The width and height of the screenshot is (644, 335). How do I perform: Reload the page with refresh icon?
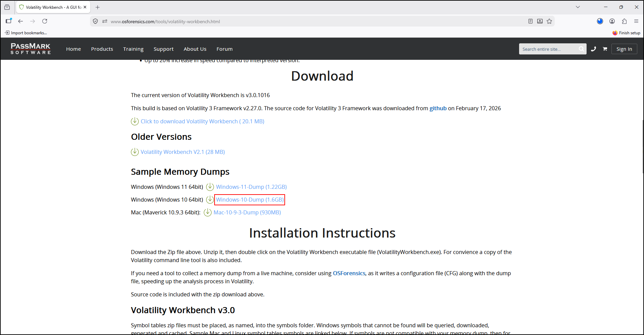click(x=45, y=21)
